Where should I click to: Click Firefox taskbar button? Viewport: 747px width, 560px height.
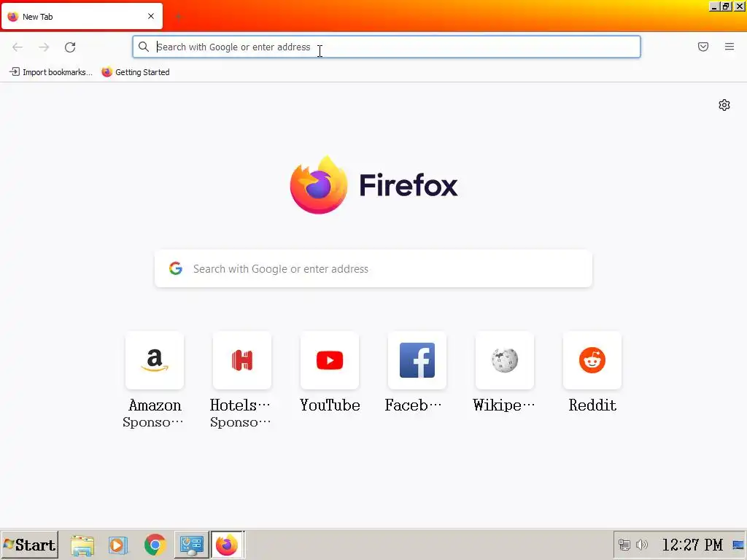pyautogui.click(x=228, y=545)
